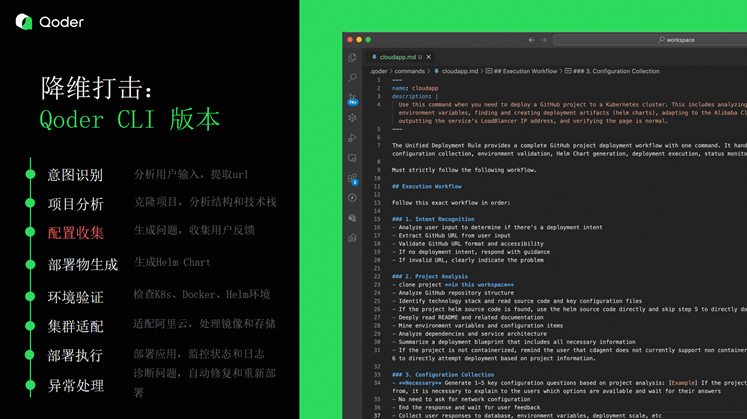This screenshot has width=747, height=419.
Task: Click line number 33 in the gutter
Action: point(377,375)
